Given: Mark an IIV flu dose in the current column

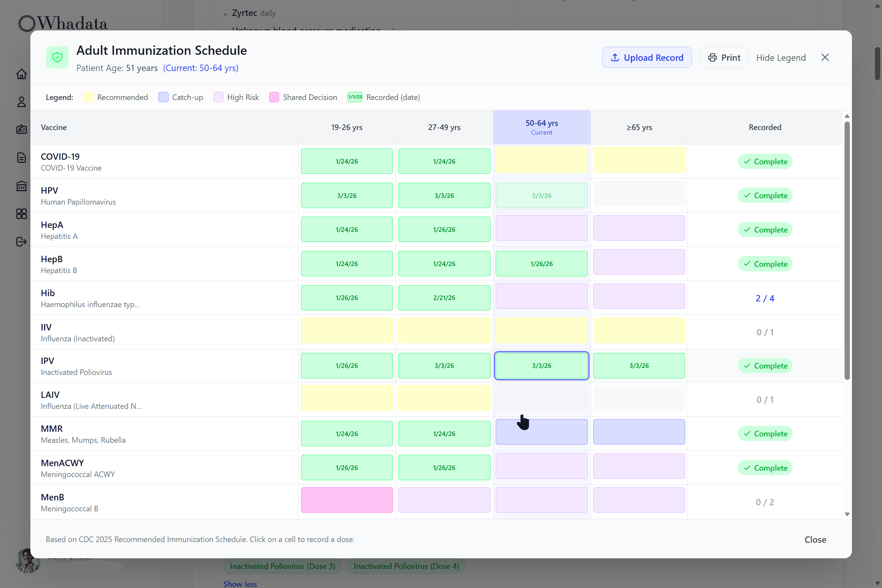Looking at the screenshot, I should 541,330.
